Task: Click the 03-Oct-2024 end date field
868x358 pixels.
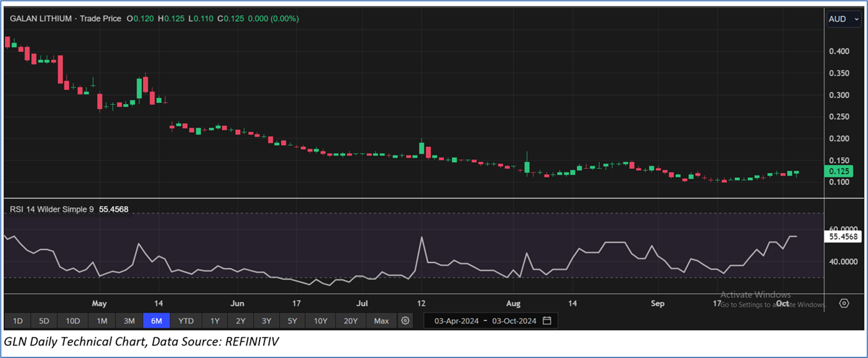Action: tap(514, 321)
